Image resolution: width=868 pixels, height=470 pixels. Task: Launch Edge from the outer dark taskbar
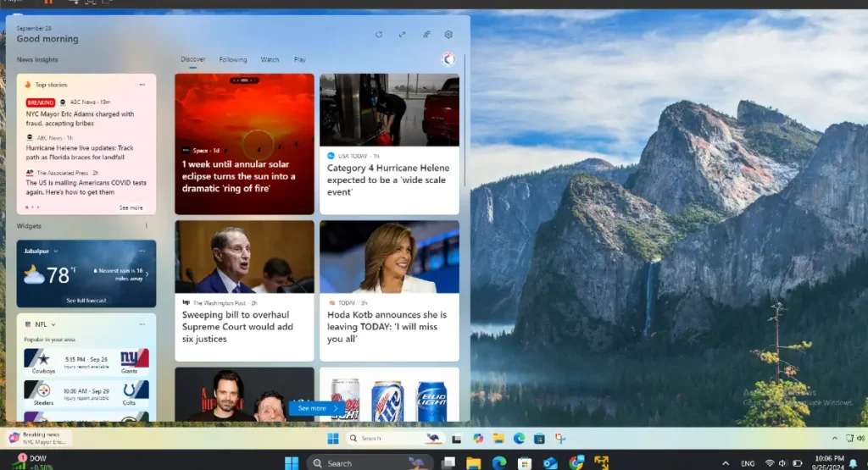tap(498, 463)
